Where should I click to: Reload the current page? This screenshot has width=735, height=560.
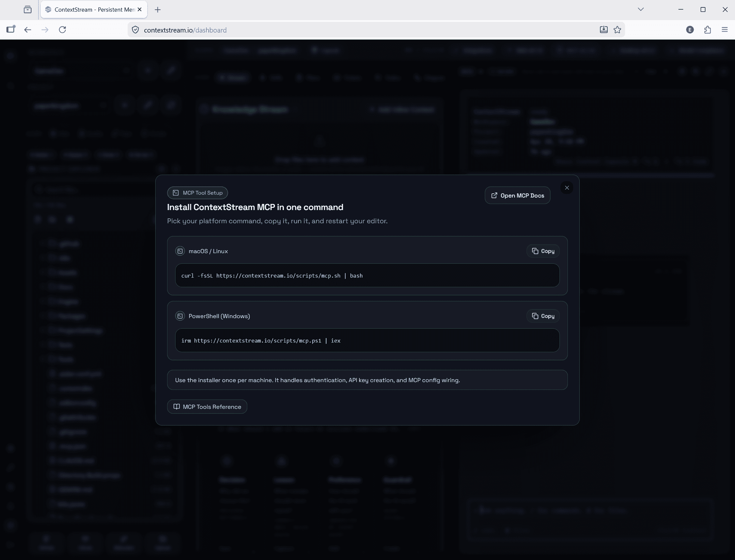(62, 30)
